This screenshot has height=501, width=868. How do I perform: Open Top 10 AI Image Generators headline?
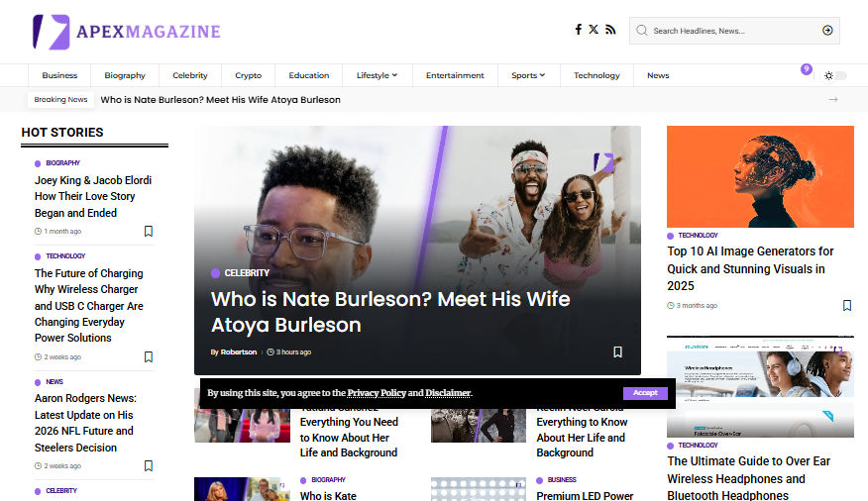tap(750, 268)
